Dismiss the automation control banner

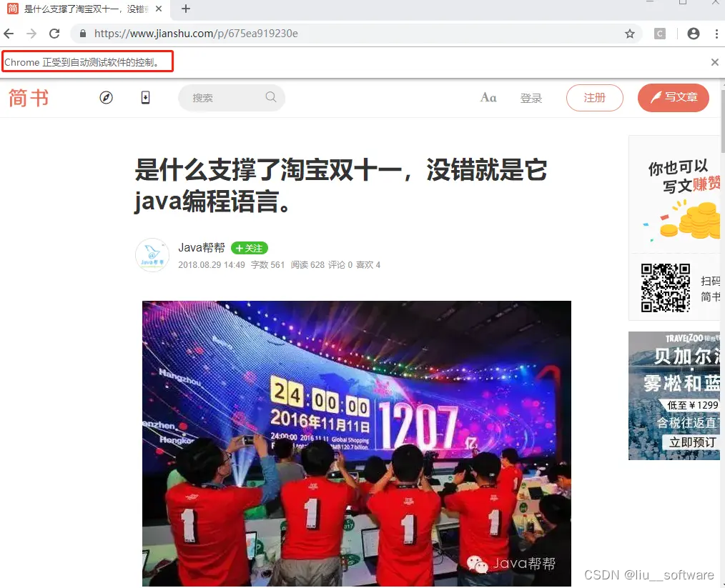point(714,61)
